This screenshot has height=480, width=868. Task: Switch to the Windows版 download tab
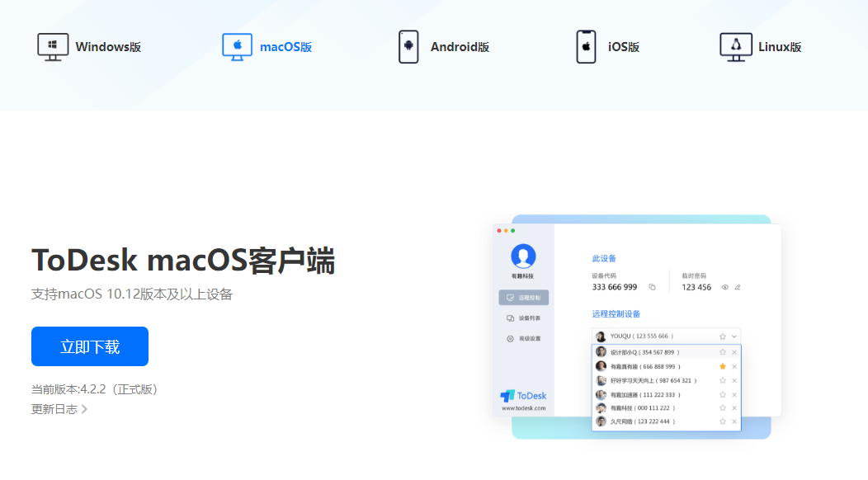point(89,47)
